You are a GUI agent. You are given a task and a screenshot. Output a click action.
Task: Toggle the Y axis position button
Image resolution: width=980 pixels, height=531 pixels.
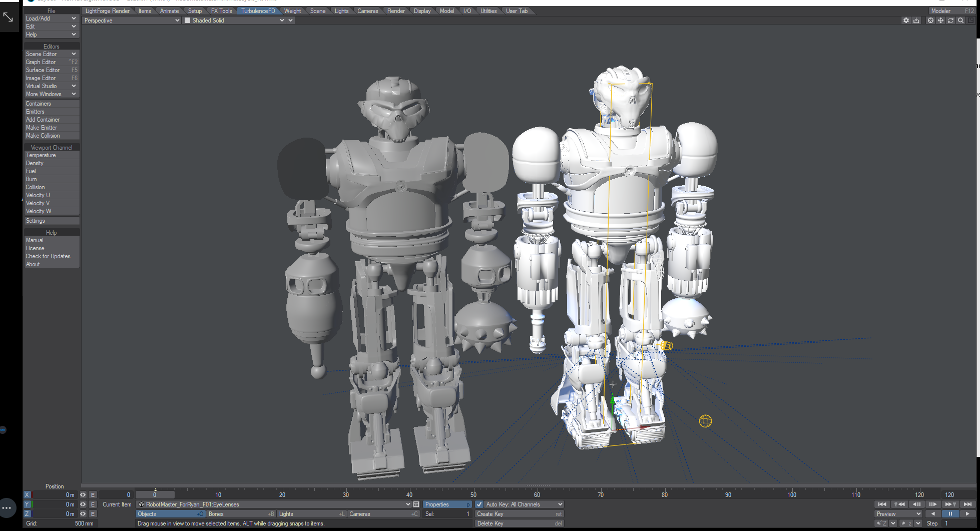(x=27, y=504)
